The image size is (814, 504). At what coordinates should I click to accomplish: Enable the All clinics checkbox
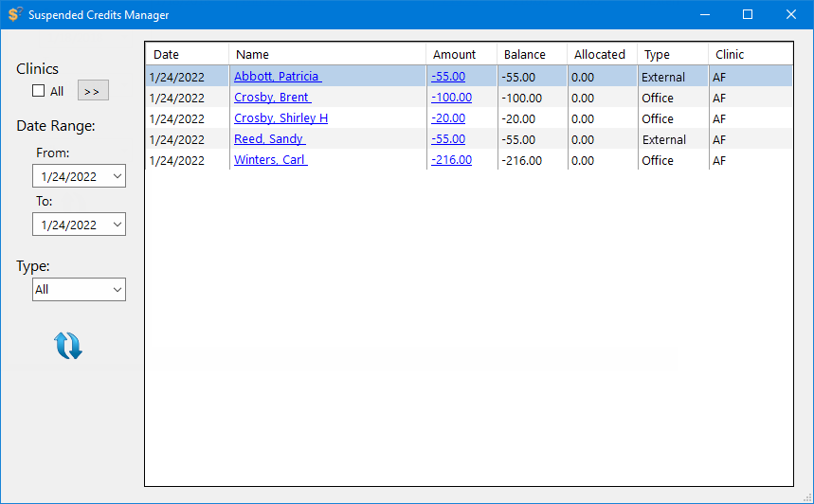39,91
